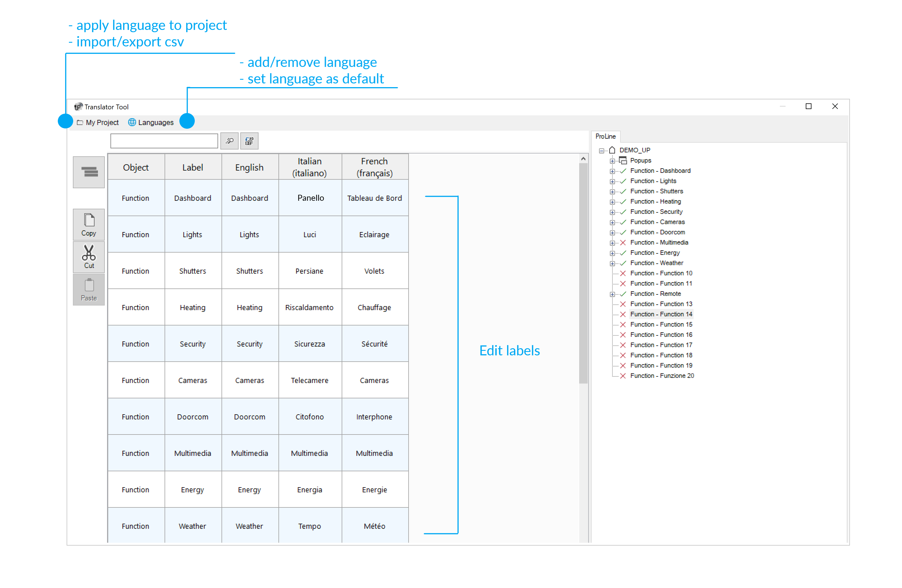The image size is (902, 588).
Task: Expand the Function - Energy node
Action: coord(612,253)
